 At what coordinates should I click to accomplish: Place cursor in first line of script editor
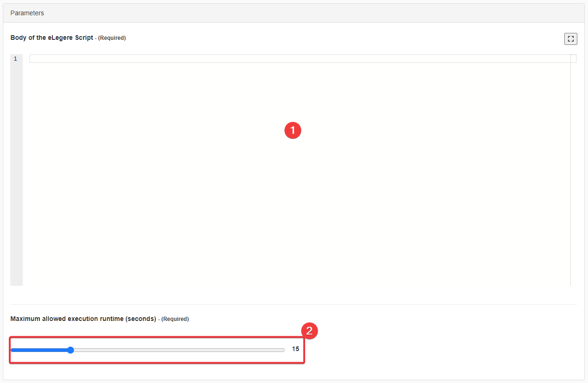point(297,59)
